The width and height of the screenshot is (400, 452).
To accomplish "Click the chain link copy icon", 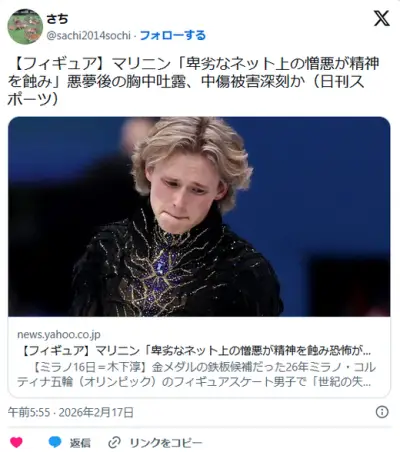I will pos(114,443).
